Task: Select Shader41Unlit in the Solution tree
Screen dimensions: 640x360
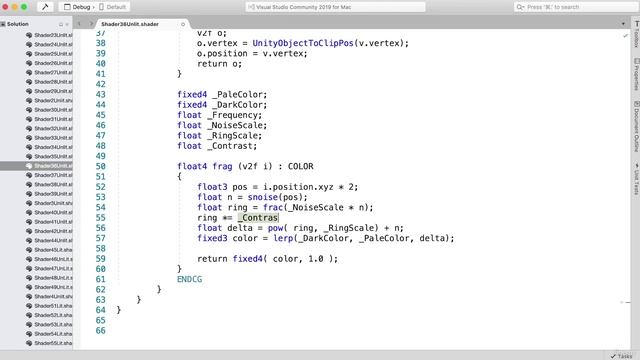Action: (x=53, y=222)
